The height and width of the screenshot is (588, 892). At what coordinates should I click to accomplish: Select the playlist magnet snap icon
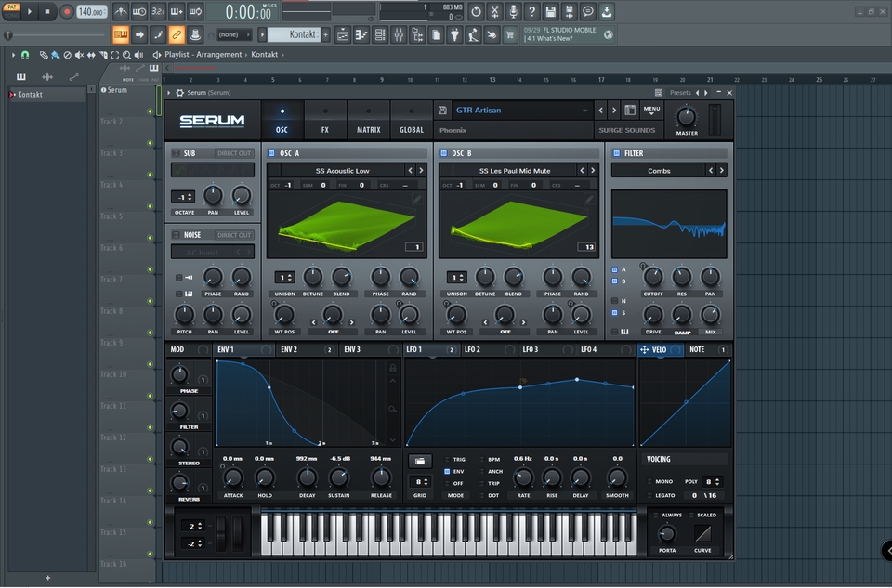tap(25, 55)
